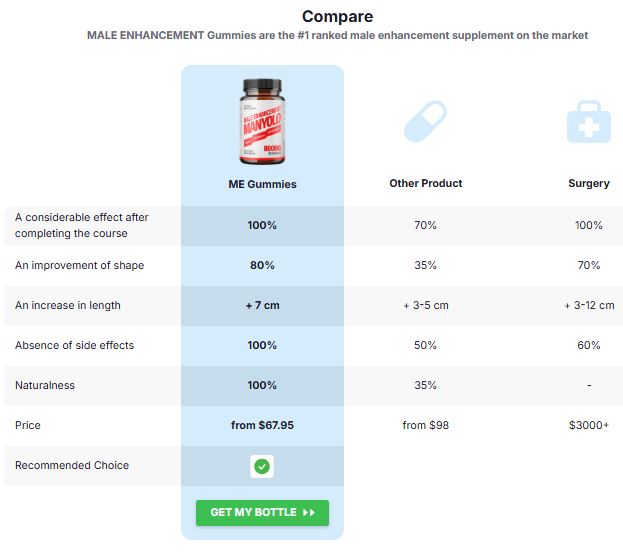Select the ME Gummies column header
This screenshot has height=556, width=623.
tap(262, 184)
